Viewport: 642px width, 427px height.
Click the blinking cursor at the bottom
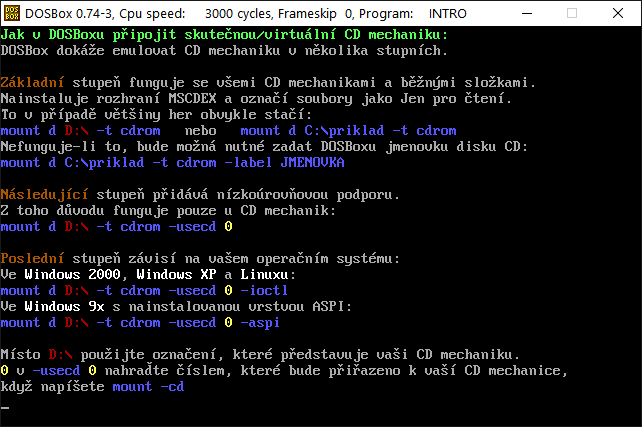(5, 407)
